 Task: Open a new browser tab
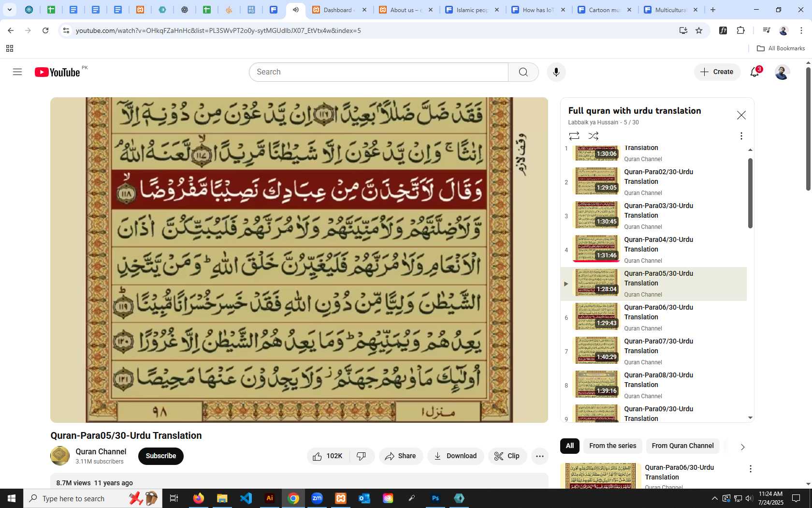(x=713, y=10)
